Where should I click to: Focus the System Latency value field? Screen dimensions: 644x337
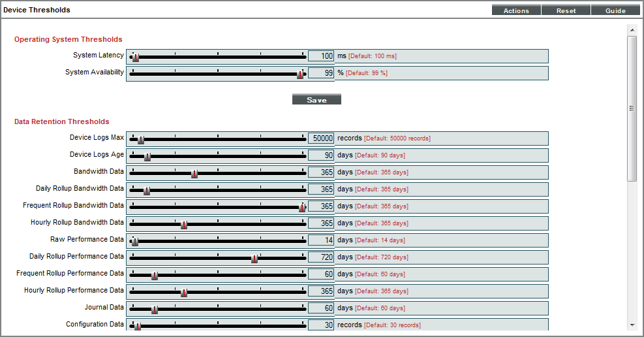tap(321, 56)
